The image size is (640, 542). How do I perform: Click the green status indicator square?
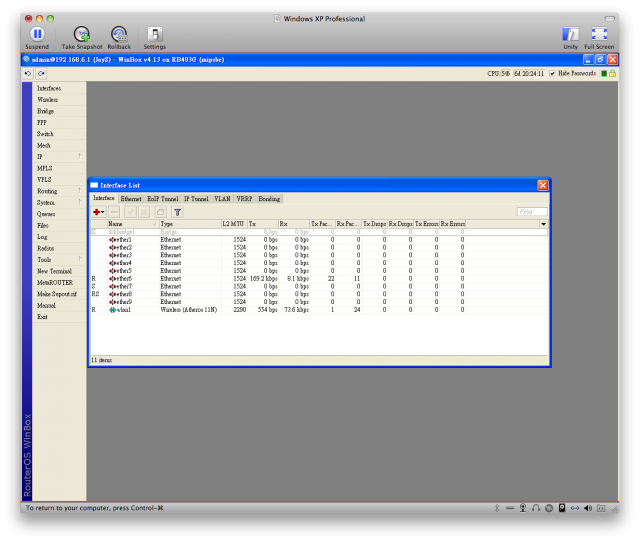point(604,73)
